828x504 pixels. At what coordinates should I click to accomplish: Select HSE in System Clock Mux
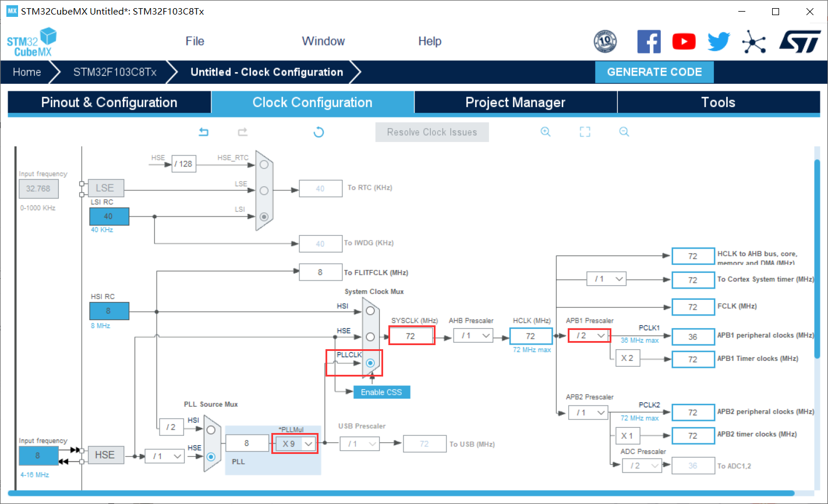[370, 336]
